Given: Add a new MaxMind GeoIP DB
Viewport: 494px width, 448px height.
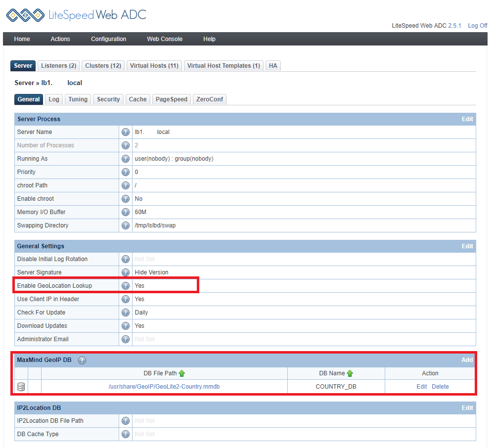Looking at the screenshot, I should click(467, 360).
